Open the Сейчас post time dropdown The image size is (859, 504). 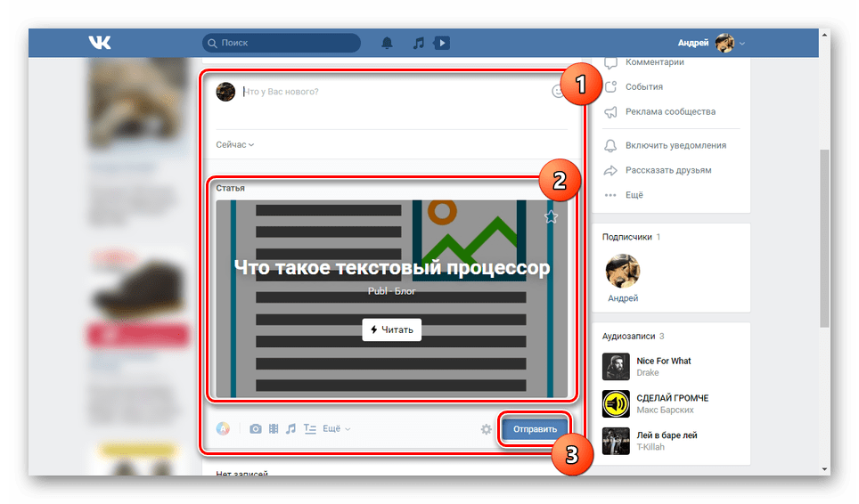(x=234, y=144)
